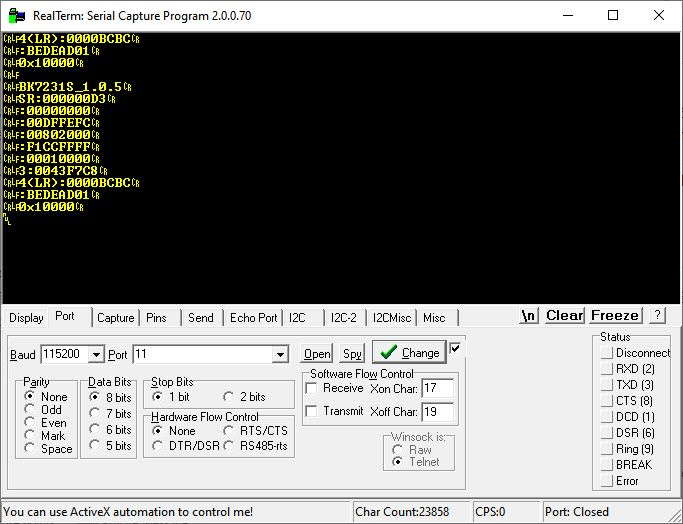
Task: Click the Port number field showing 11
Action: pos(203,354)
